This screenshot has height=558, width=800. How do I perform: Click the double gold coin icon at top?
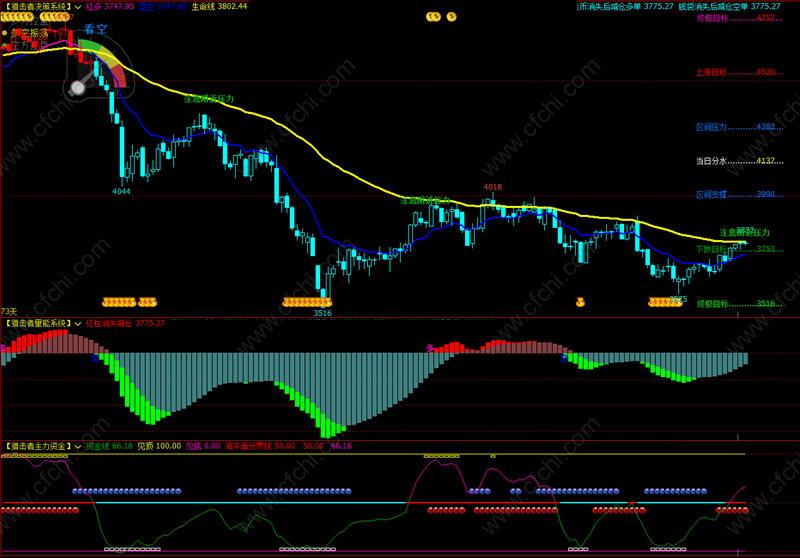pos(433,17)
